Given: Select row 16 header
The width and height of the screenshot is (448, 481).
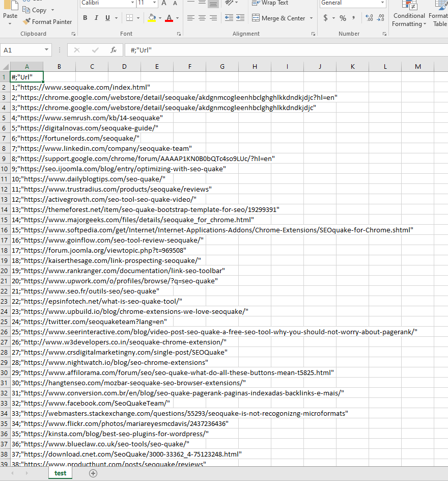Looking at the screenshot, I should [5, 230].
